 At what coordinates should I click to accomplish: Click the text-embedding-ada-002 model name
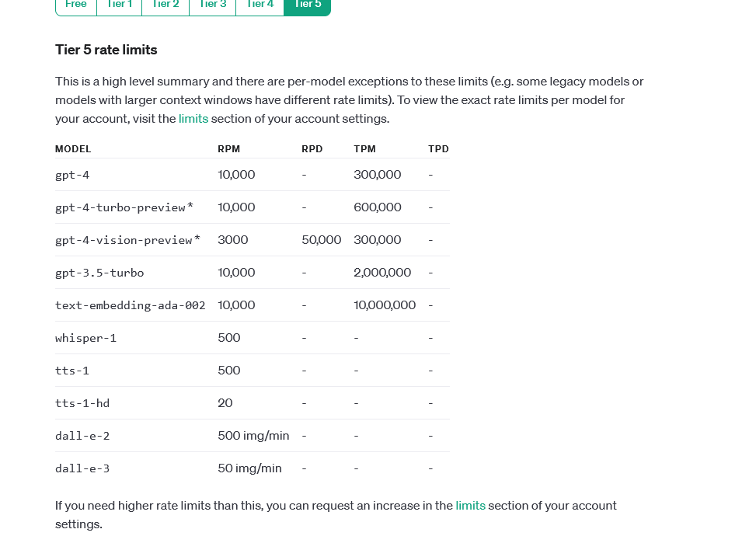pos(131,305)
